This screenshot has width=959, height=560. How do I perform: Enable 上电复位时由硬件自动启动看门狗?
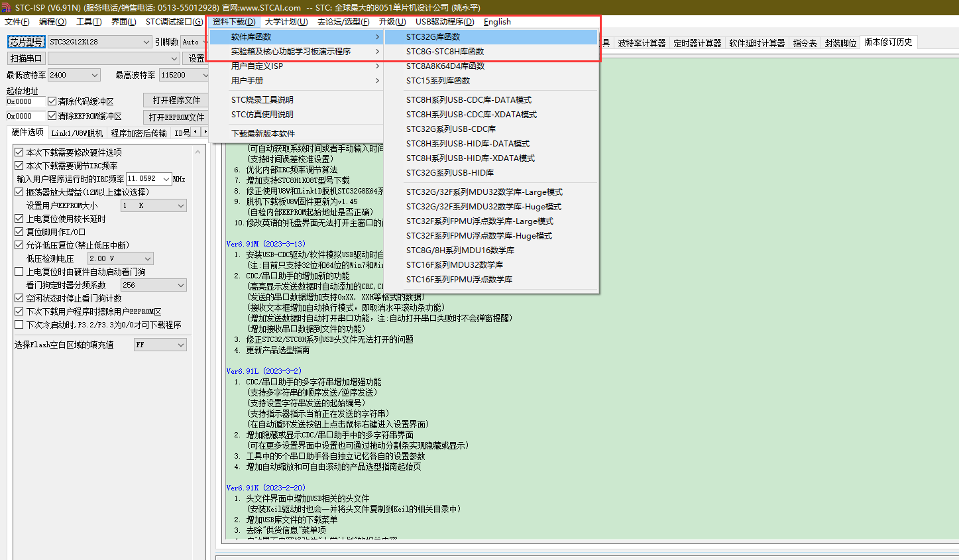(x=19, y=272)
